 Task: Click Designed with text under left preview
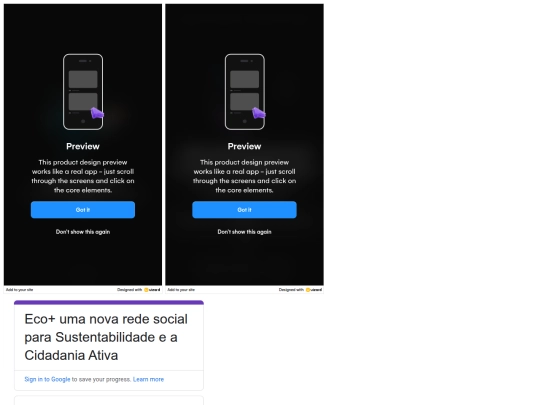click(129, 290)
